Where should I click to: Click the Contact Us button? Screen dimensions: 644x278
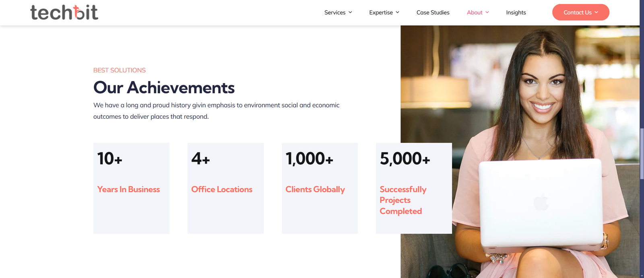coord(581,12)
